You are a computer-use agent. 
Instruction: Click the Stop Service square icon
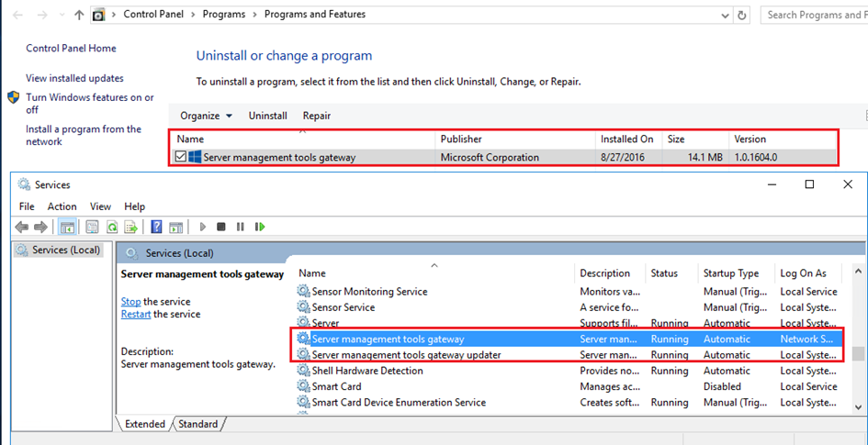220,227
